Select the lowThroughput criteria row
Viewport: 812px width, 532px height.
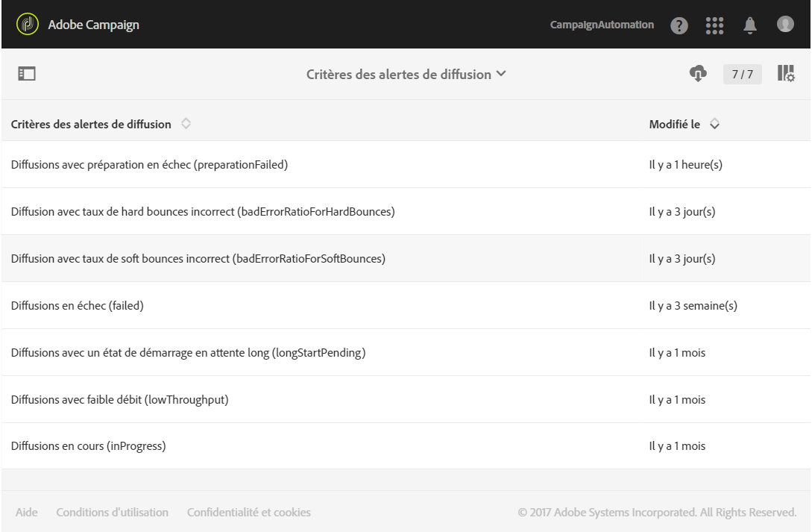119,400
